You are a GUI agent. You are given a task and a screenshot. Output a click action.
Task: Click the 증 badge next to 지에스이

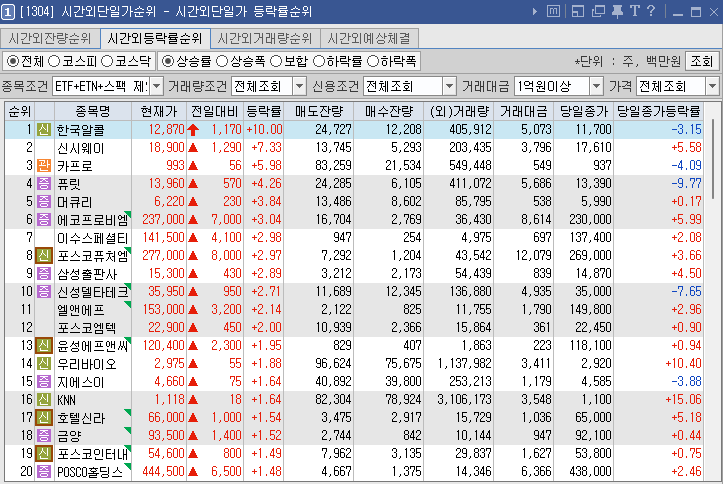coord(44,381)
